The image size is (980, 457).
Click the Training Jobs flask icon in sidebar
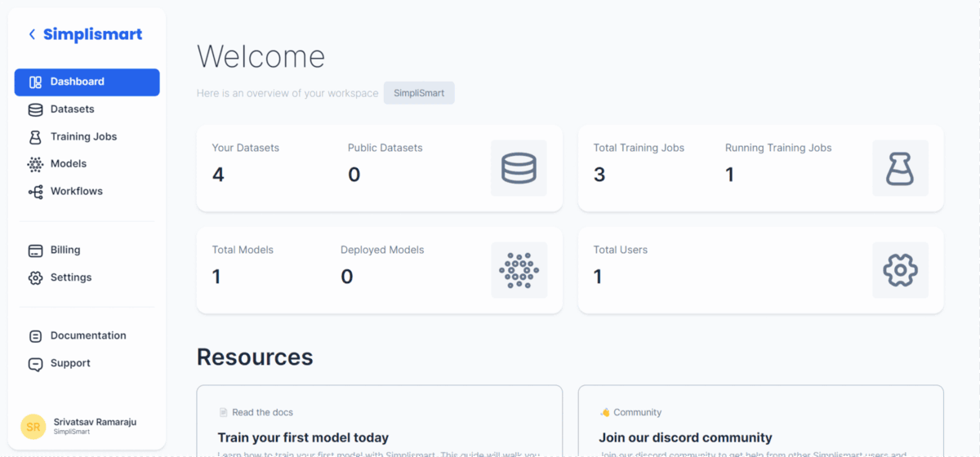click(35, 137)
